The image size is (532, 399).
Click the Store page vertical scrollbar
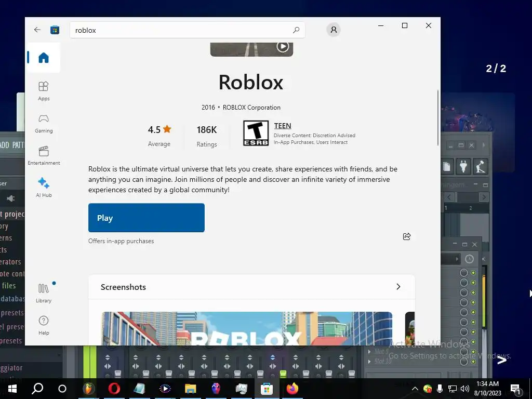coord(437,117)
